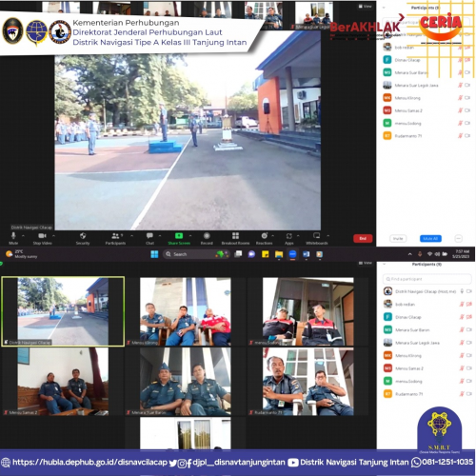Unmute Disnav Cilacap in gallery-view participant list
Viewport: 476px width, 476px height.
[462, 317]
